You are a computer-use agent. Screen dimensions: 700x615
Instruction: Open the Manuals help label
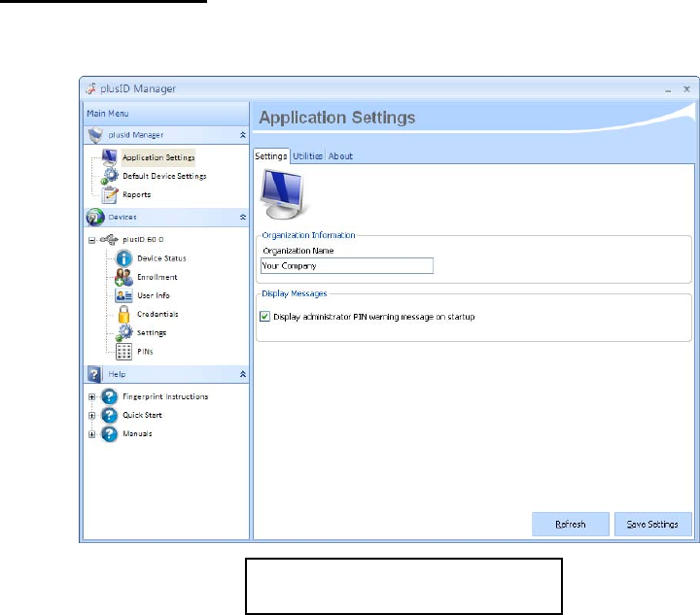[x=137, y=434]
